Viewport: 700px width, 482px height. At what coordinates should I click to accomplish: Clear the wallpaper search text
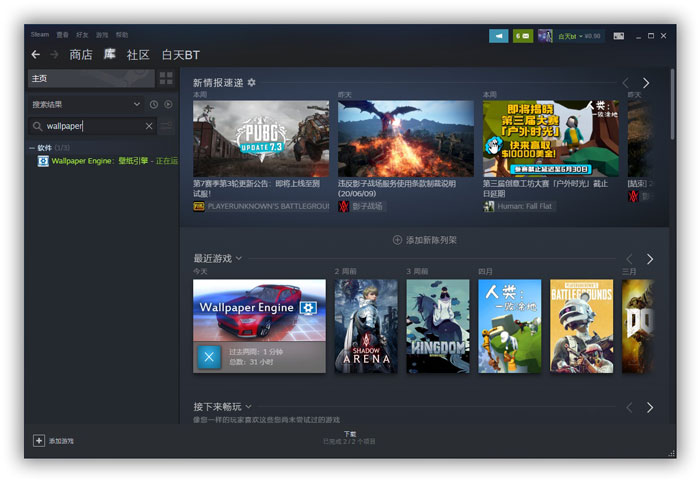click(x=149, y=126)
